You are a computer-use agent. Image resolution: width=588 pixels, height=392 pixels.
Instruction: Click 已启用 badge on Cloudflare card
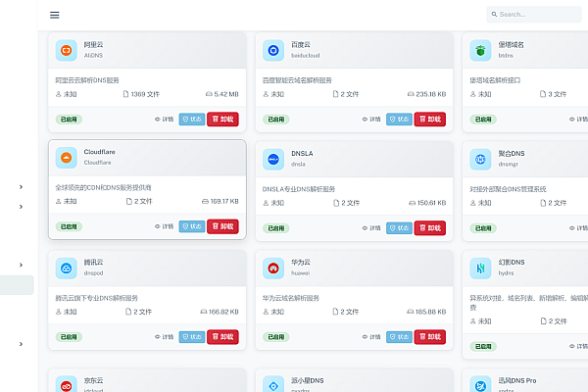(x=69, y=226)
